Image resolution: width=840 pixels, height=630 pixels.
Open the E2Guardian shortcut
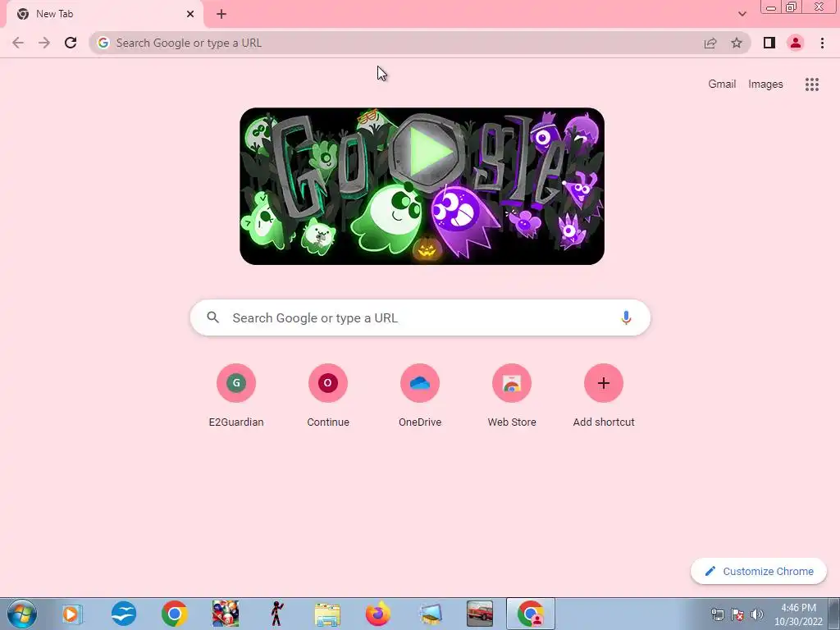[236, 396]
